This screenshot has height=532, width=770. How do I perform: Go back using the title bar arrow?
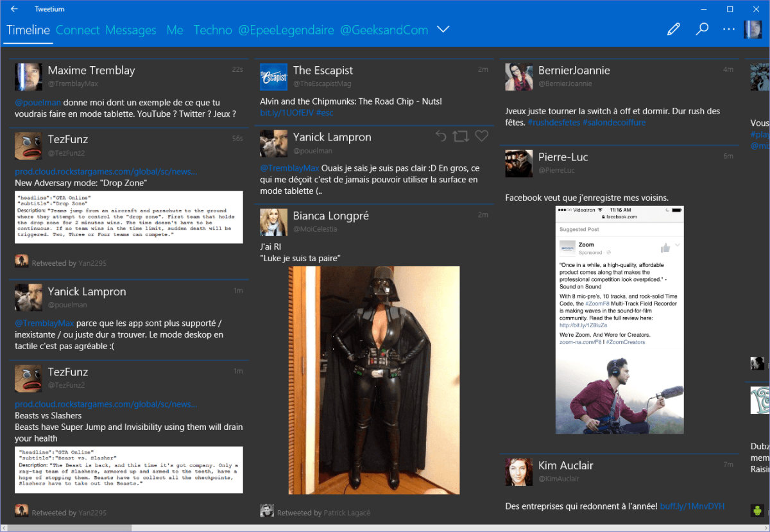click(x=14, y=9)
